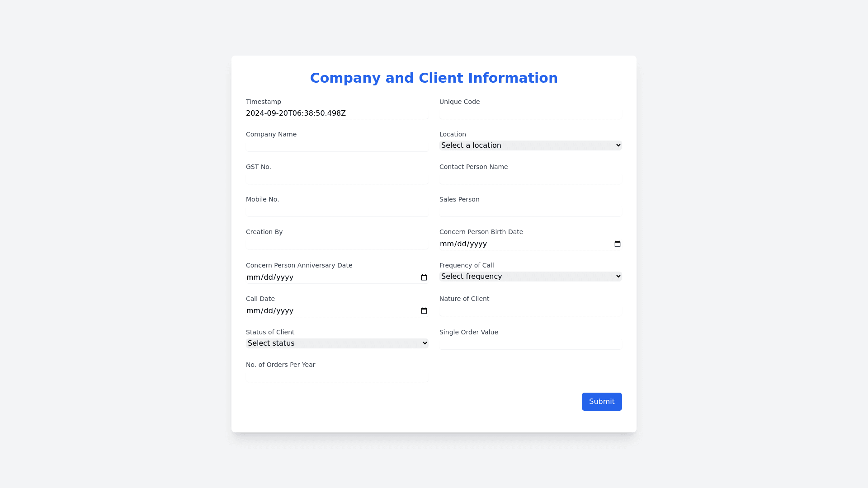Click the Company Name input

[x=337, y=145]
